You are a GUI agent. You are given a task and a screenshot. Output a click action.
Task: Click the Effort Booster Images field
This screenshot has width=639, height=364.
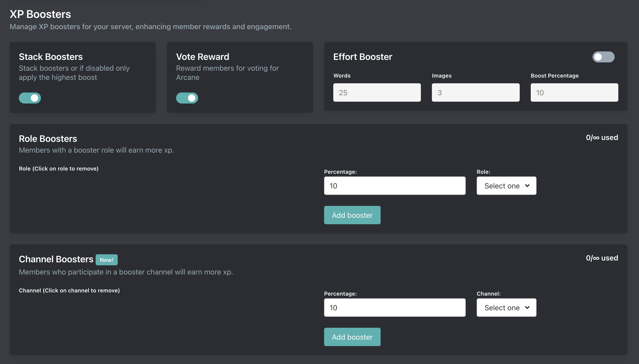click(476, 92)
